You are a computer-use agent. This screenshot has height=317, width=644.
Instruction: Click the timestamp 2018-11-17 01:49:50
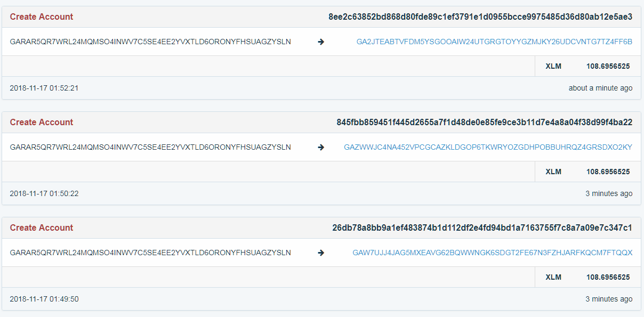pos(44,299)
